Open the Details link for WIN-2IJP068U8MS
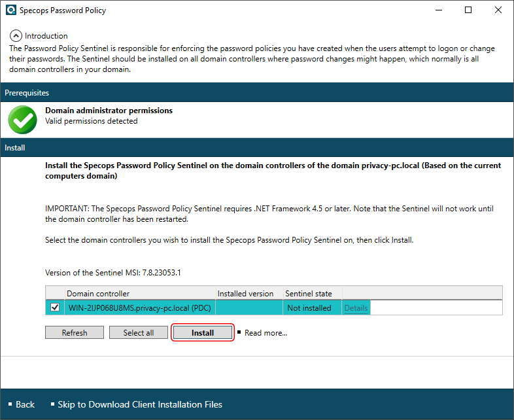Screen dimensions: 514x420 pyautogui.click(x=356, y=308)
